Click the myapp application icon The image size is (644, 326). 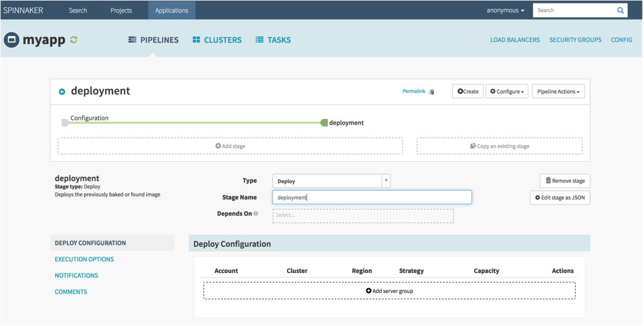tap(12, 40)
